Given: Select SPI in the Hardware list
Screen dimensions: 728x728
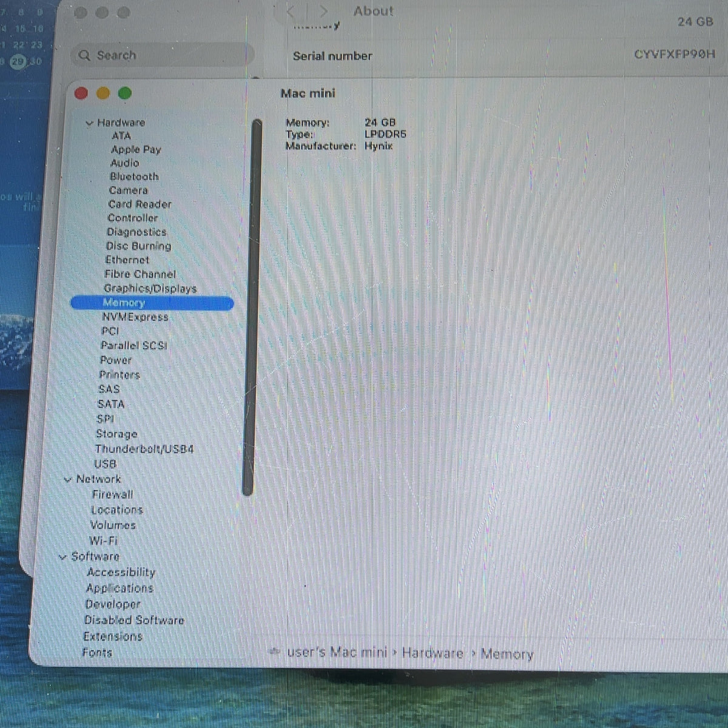Looking at the screenshot, I should click(x=105, y=419).
